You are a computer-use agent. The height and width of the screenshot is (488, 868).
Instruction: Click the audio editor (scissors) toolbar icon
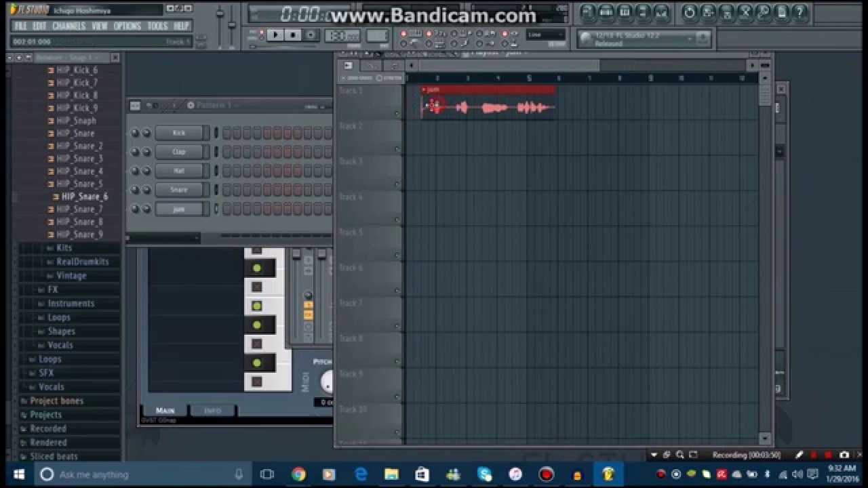click(745, 12)
